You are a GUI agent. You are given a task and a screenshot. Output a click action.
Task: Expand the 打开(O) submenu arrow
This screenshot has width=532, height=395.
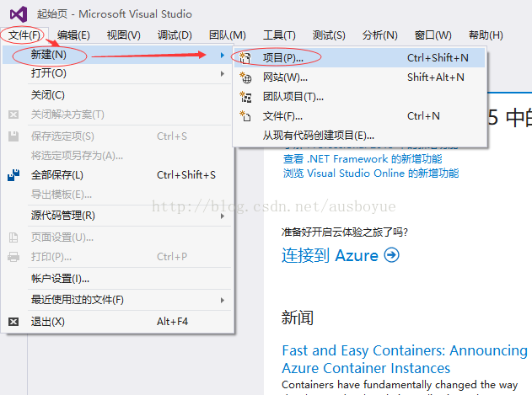pos(223,73)
